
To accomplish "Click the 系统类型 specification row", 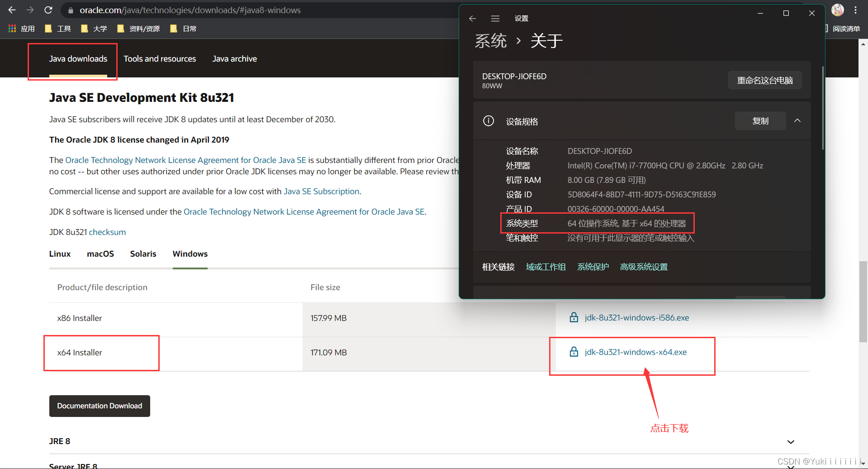I will tap(596, 224).
